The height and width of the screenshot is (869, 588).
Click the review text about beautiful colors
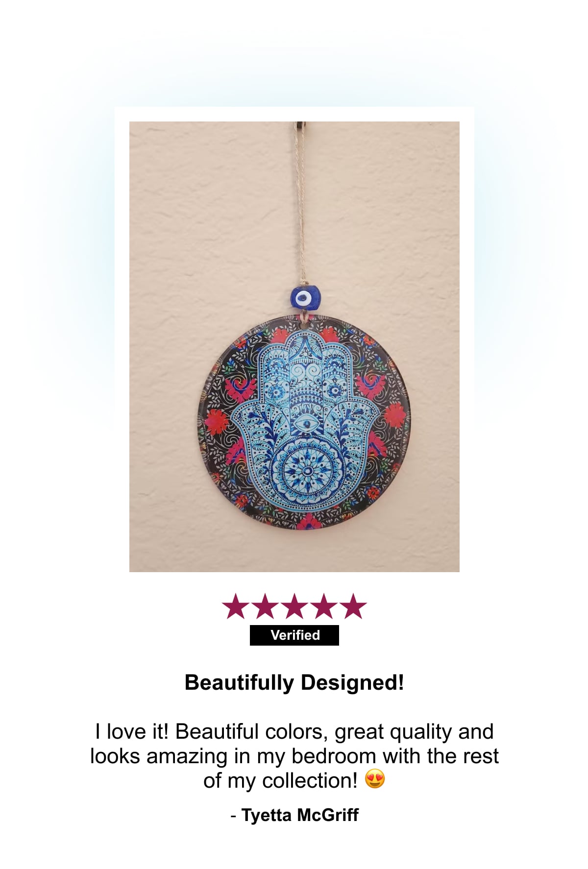294,756
